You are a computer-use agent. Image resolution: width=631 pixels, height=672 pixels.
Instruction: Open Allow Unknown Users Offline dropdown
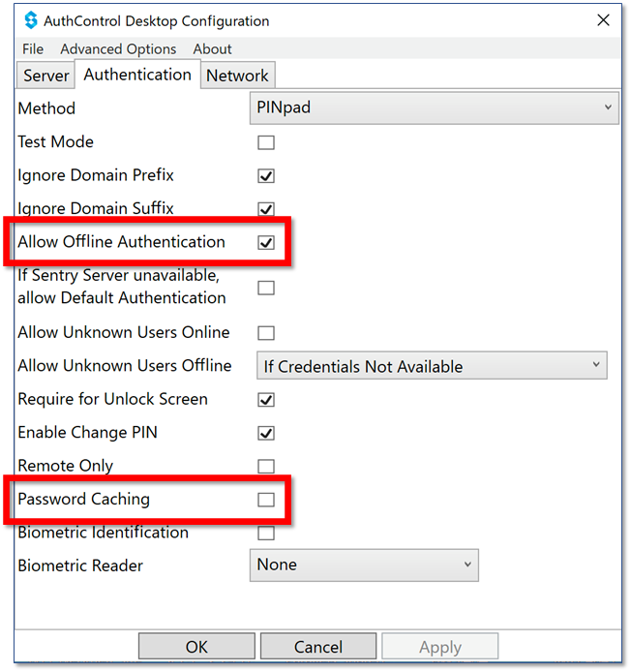tap(432, 366)
